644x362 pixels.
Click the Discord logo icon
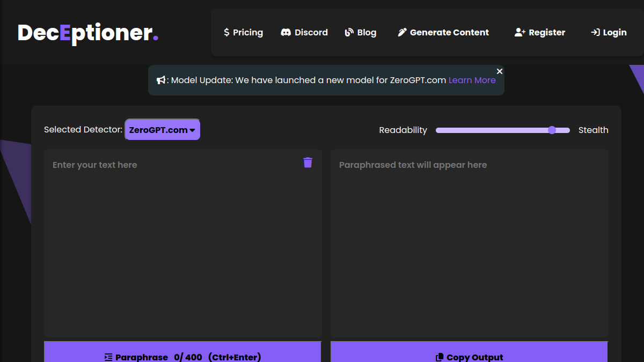click(x=286, y=33)
